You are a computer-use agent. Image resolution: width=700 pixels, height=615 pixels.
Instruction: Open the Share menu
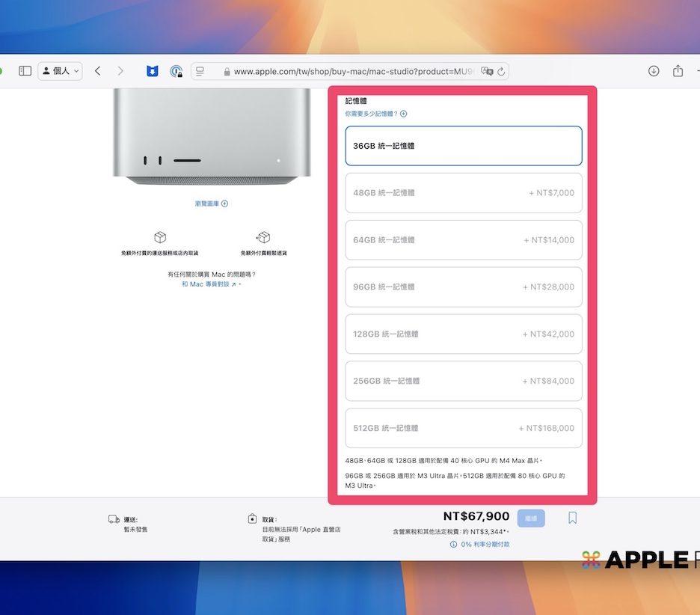pos(678,71)
